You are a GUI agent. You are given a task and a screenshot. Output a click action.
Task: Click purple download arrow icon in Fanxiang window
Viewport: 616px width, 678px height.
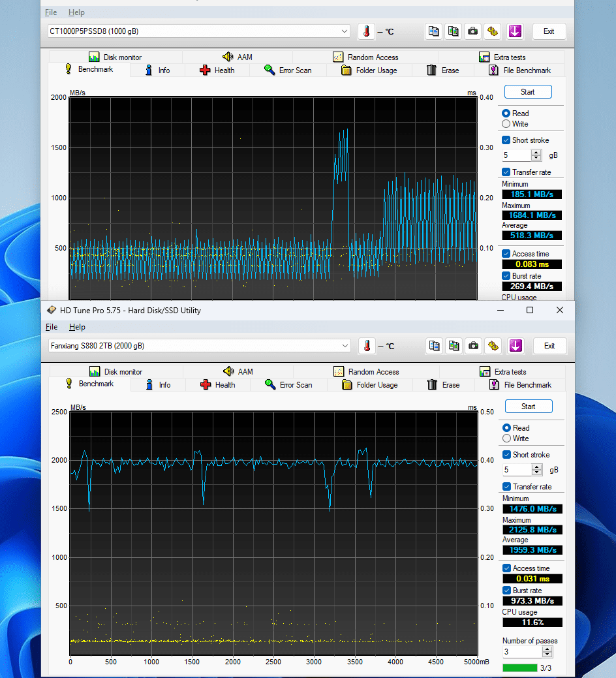pos(516,345)
